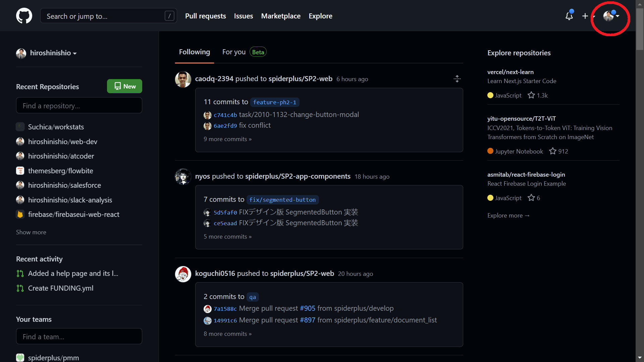Viewport: 644px width, 362px height.
Task: Open commit c741c4b
Action: pyautogui.click(x=225, y=115)
